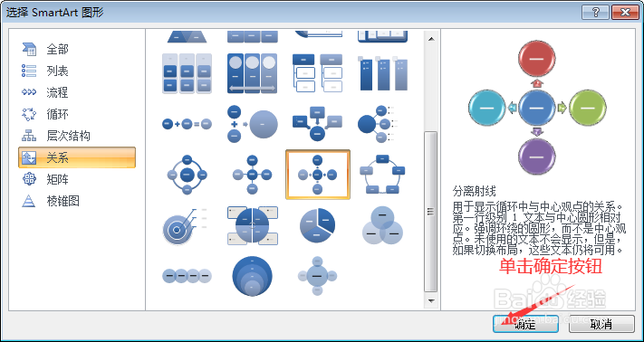Viewport: 644px width, 342px height.
Task: Click the 层次结构 hierarchy category icon
Action: pyautogui.click(x=29, y=136)
